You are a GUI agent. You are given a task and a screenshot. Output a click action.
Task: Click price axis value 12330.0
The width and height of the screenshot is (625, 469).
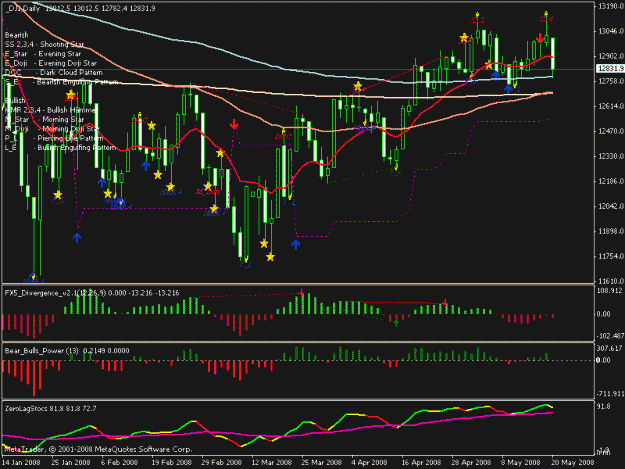[611, 156]
